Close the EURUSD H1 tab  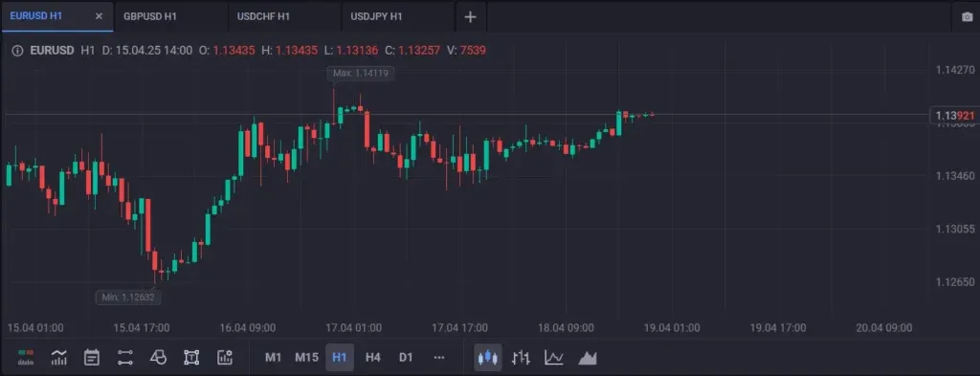(99, 16)
